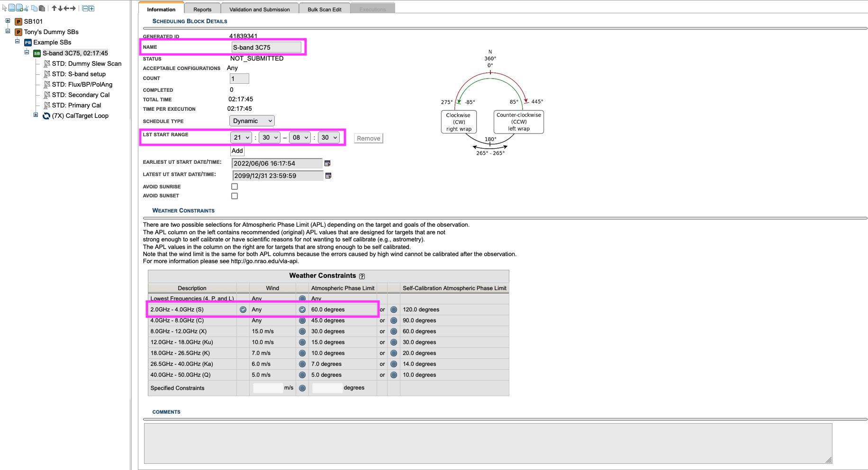Click antenna icon beside Primary Cal
Image resolution: width=868 pixels, height=470 pixels.
click(47, 105)
